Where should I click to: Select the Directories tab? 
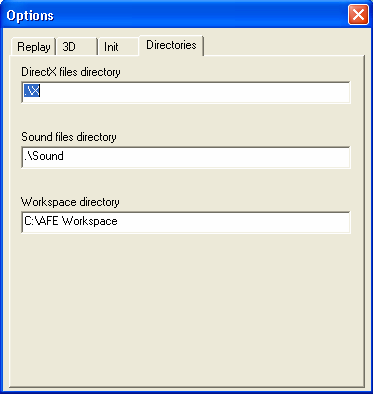coord(171,45)
